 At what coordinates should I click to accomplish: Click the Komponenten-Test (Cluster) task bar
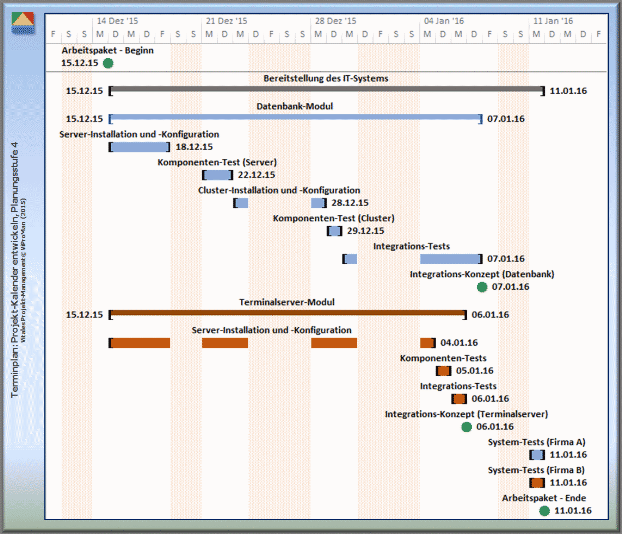(334, 231)
